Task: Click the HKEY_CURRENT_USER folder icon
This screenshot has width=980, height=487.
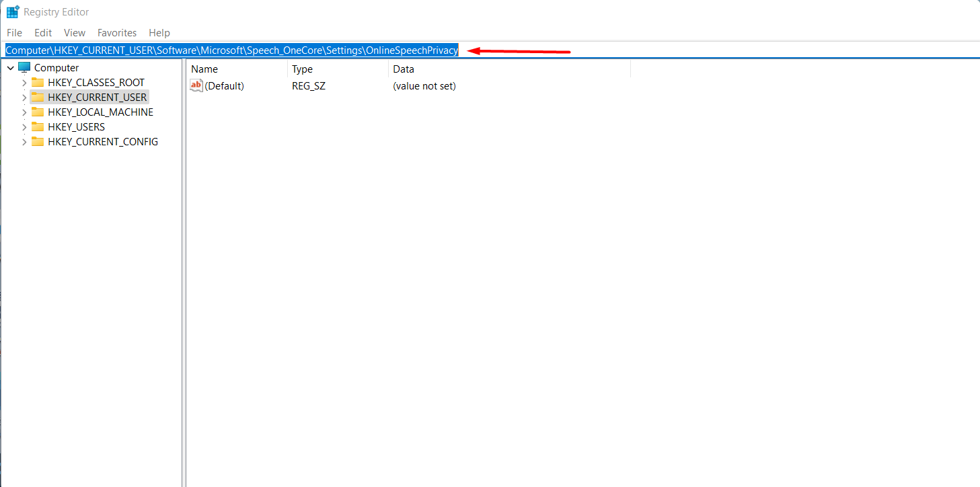Action: (39, 97)
